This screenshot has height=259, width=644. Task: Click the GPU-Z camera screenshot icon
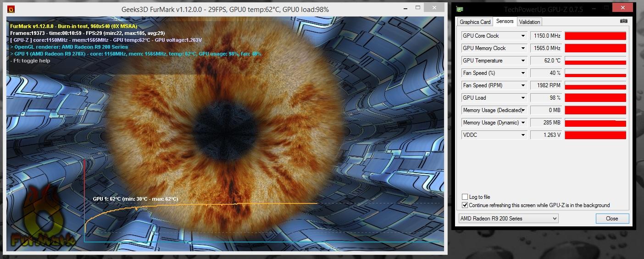[623, 21]
